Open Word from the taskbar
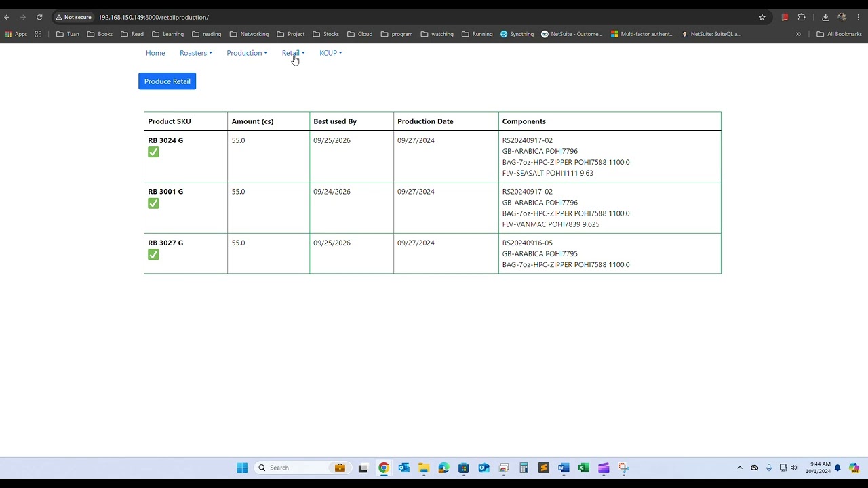 (563, 468)
